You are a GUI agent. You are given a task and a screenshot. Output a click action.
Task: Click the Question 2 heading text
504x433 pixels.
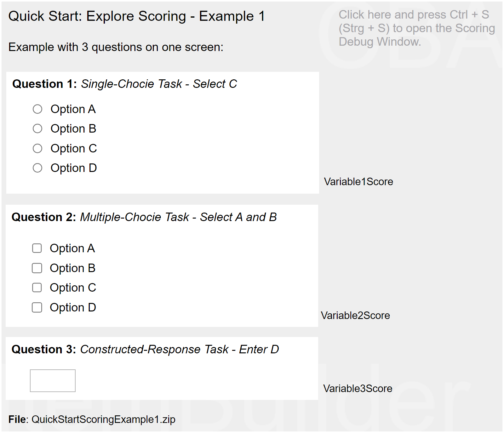[144, 217]
